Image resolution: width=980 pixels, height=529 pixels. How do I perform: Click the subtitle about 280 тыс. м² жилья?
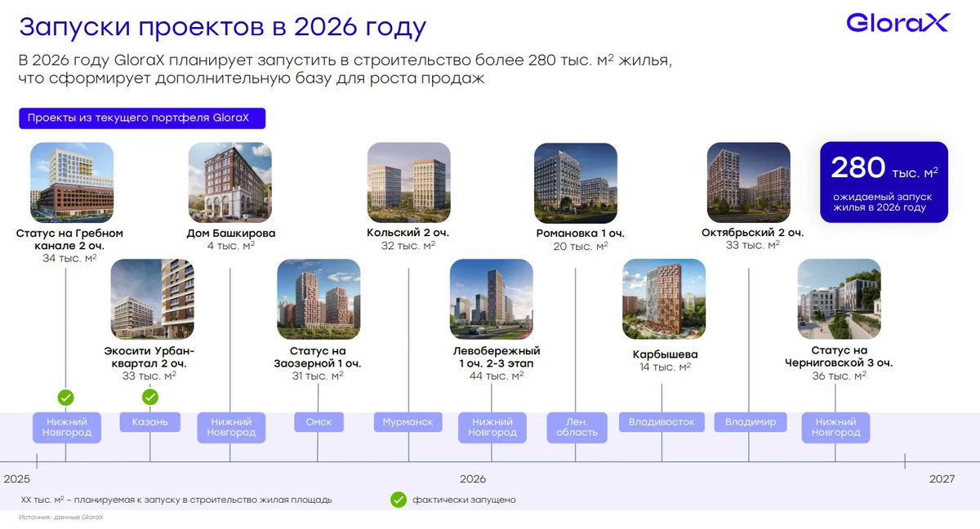tap(345, 70)
